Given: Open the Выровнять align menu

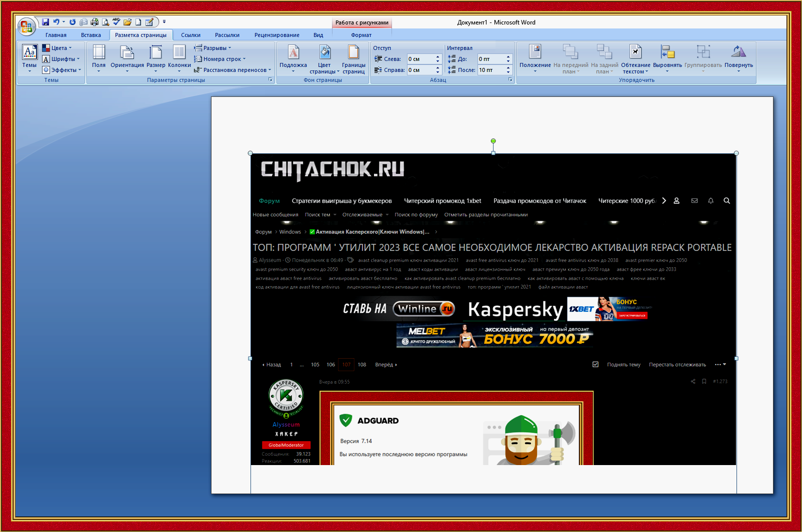Looking at the screenshot, I should 667,58.
